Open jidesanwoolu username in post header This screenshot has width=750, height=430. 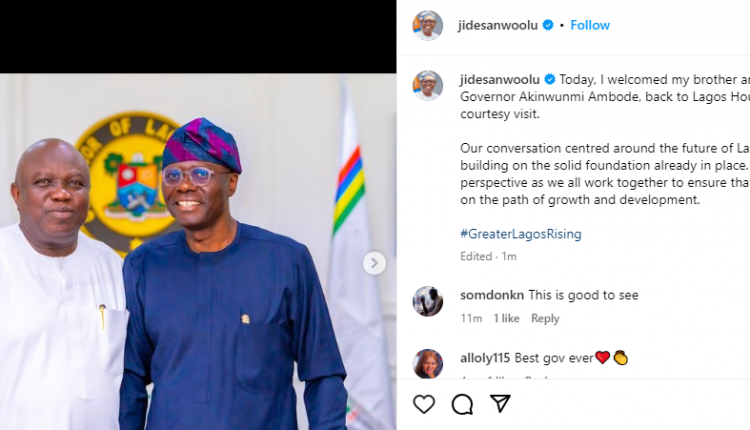[x=499, y=25]
